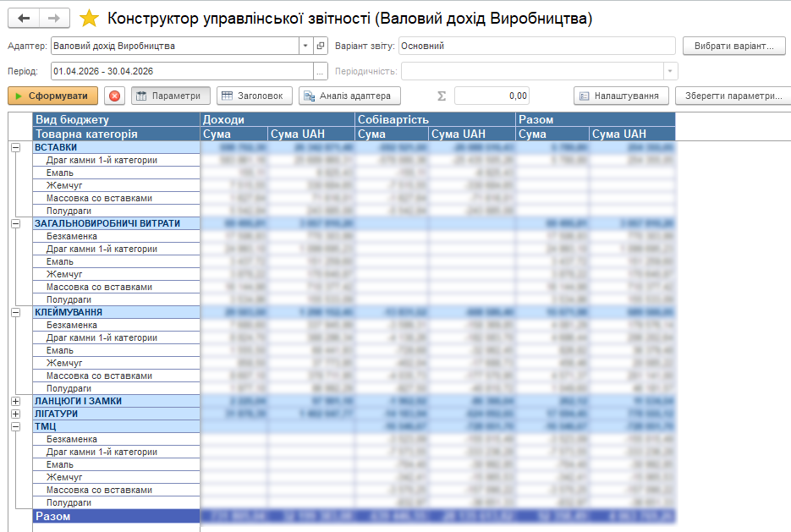Screen dimensions: 791x532
Task: Click the Собівартість column group header
Action: pyautogui.click(x=436, y=119)
